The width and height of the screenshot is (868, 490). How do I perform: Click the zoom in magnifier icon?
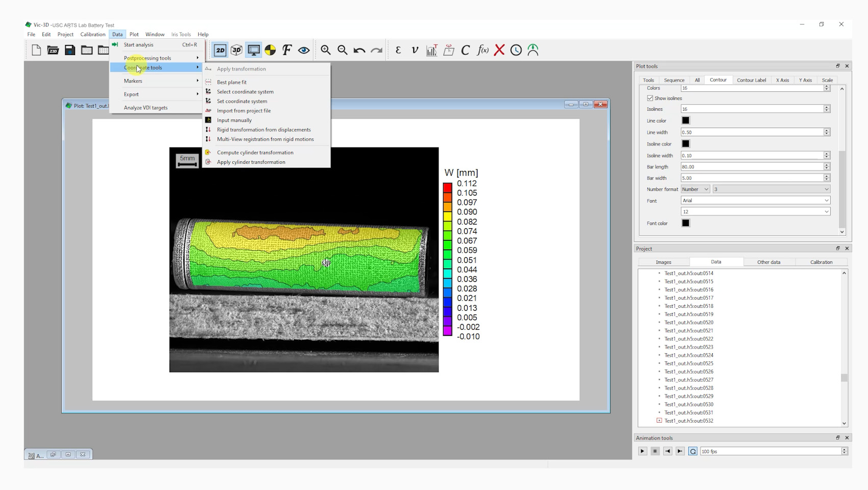[325, 50]
